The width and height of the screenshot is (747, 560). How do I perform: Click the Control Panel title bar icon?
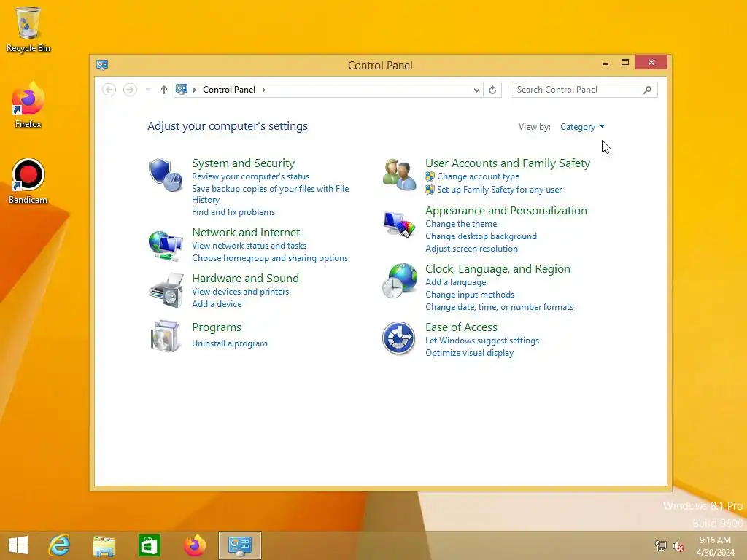click(x=102, y=65)
